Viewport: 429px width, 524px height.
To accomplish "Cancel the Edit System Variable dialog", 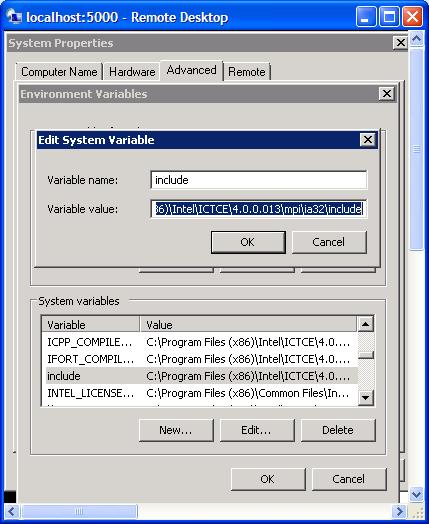I will [x=329, y=242].
